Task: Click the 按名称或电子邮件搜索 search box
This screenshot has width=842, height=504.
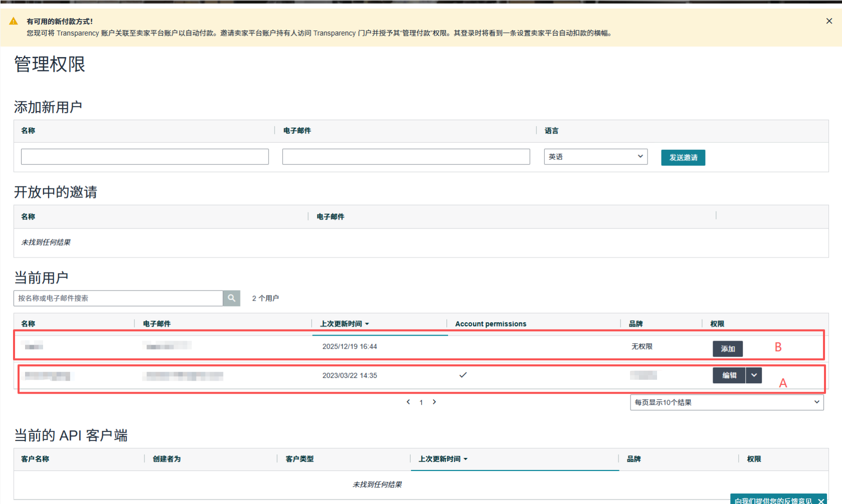Action: point(118,298)
